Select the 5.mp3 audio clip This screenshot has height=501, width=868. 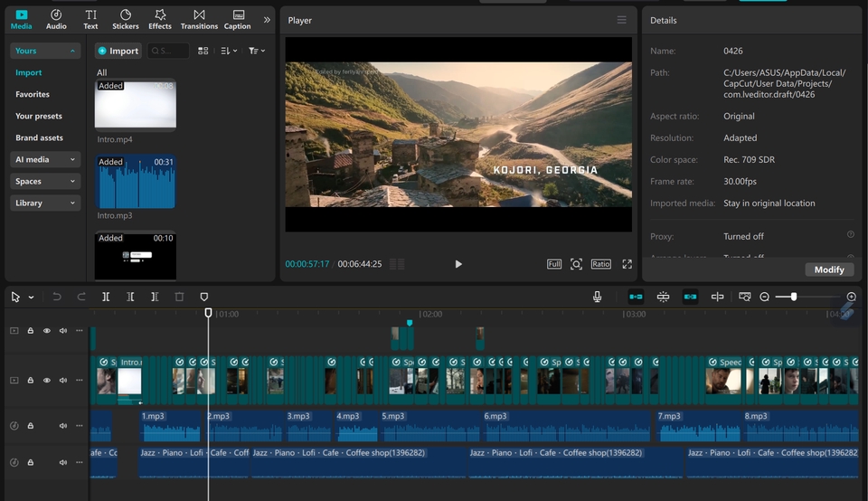(429, 426)
